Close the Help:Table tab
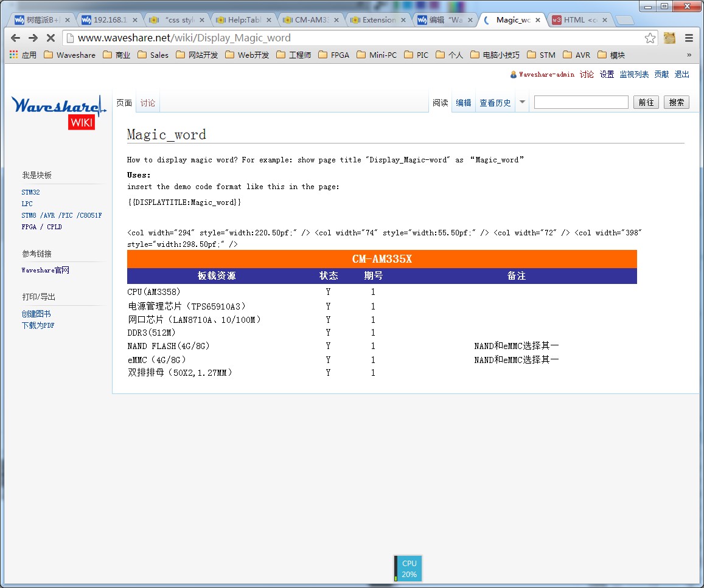 tap(269, 19)
